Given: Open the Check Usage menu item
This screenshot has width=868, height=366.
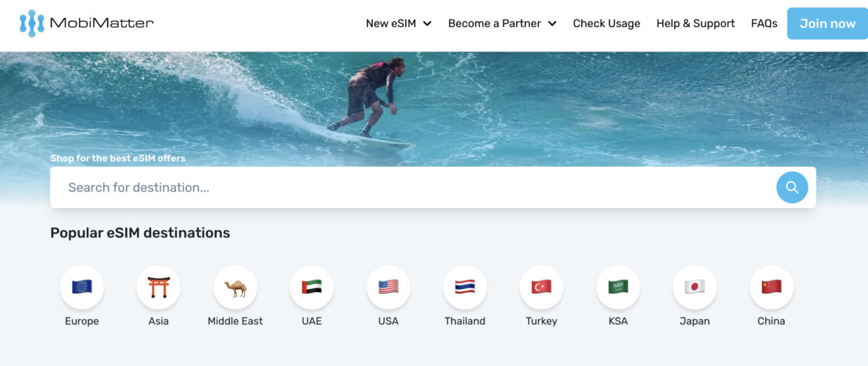Looking at the screenshot, I should (x=606, y=23).
